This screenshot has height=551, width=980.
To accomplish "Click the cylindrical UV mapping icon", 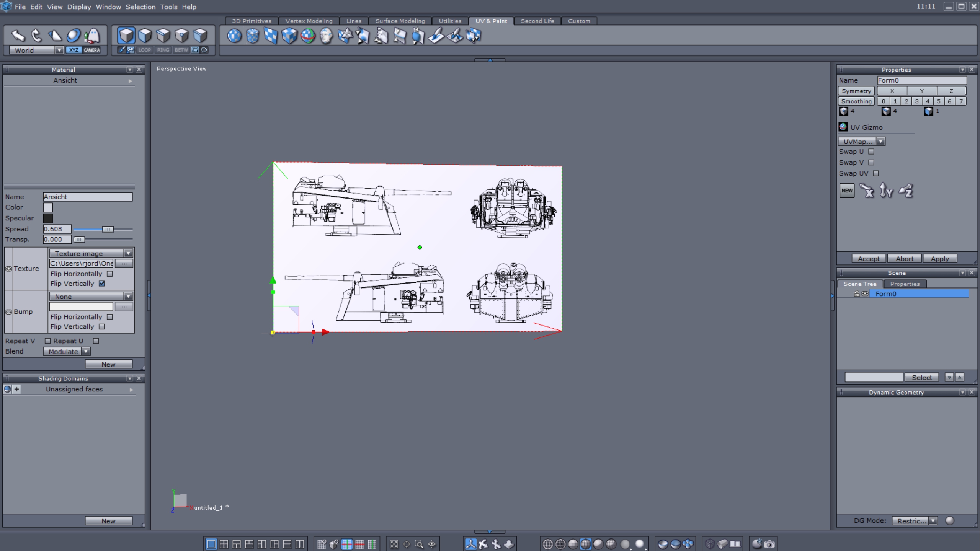I will [253, 36].
